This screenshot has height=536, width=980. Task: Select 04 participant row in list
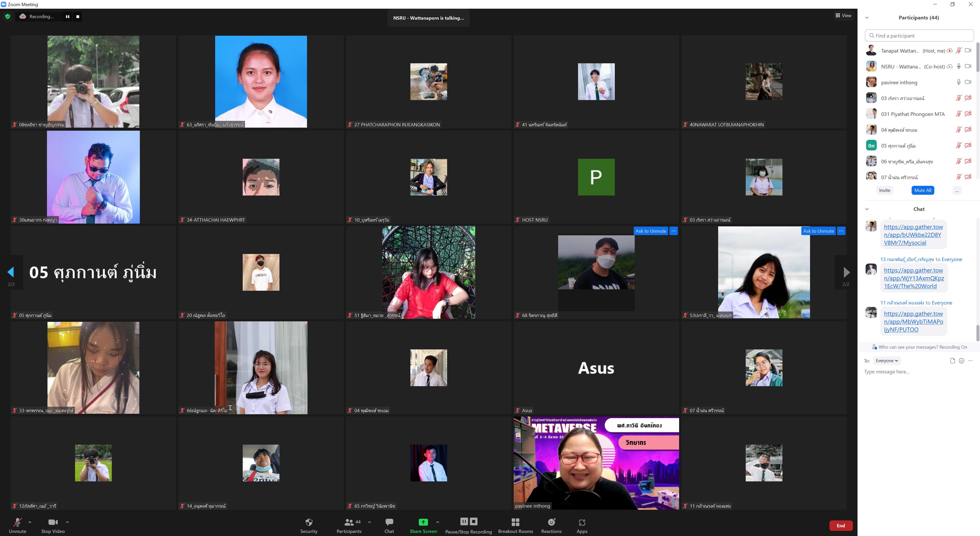click(919, 130)
